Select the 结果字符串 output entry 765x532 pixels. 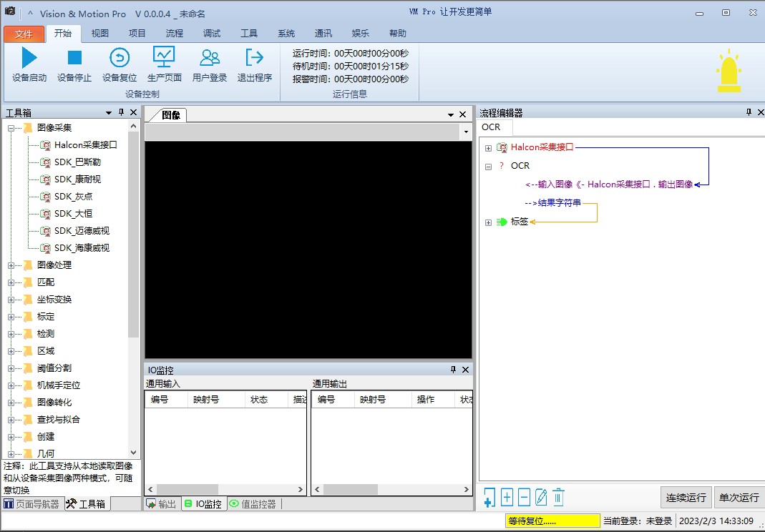[x=552, y=203]
